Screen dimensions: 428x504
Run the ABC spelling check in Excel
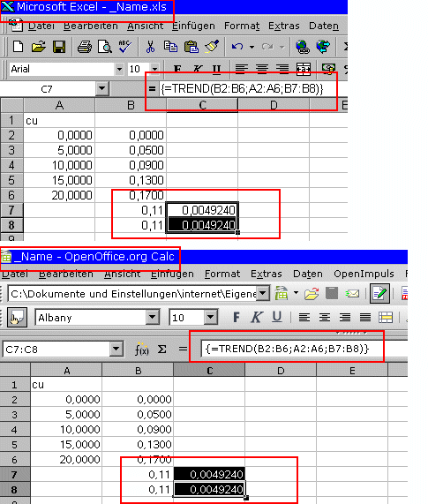124,47
